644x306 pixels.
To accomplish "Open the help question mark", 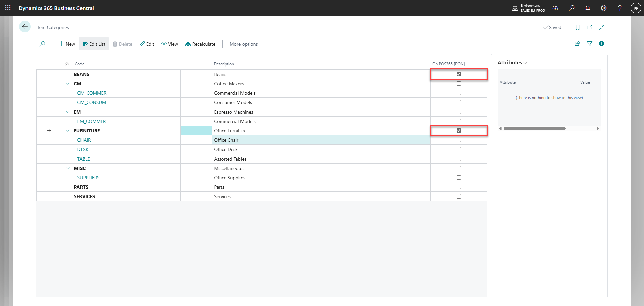I will coord(620,8).
